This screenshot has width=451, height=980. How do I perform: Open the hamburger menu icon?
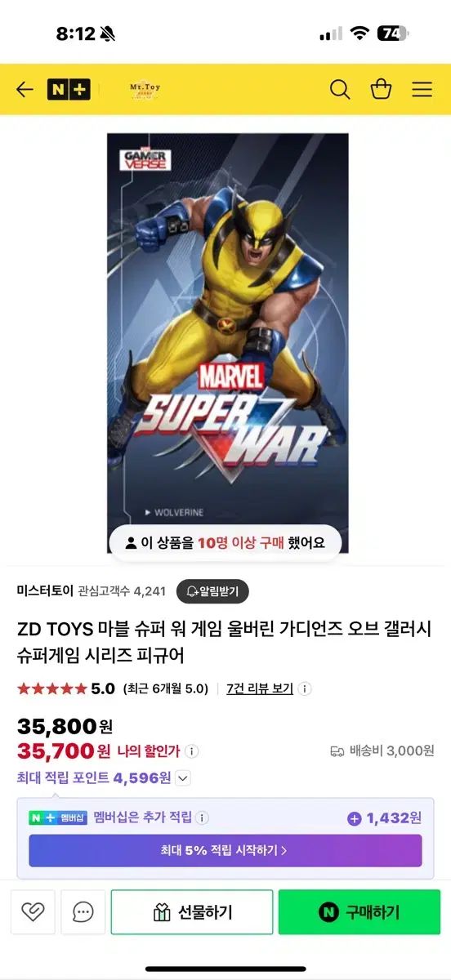(422, 90)
